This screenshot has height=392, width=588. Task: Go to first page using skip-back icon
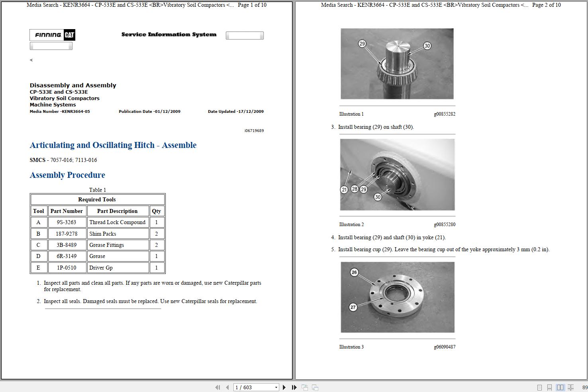pos(218,387)
